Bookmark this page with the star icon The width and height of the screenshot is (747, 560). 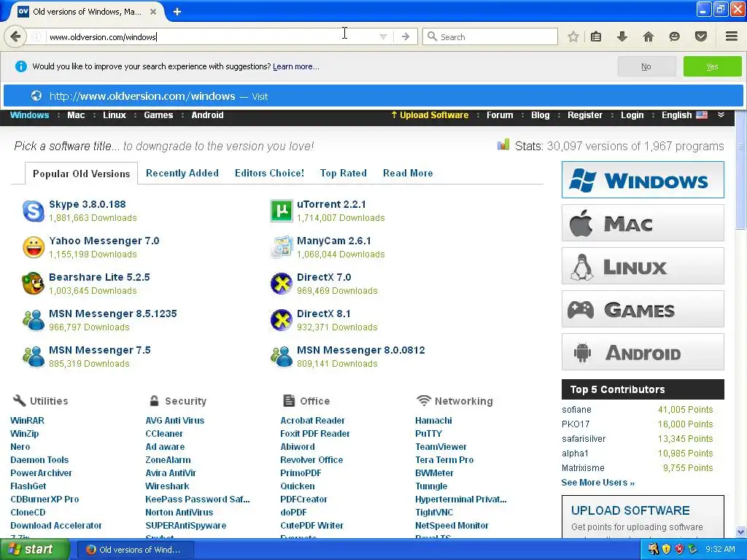tap(573, 36)
